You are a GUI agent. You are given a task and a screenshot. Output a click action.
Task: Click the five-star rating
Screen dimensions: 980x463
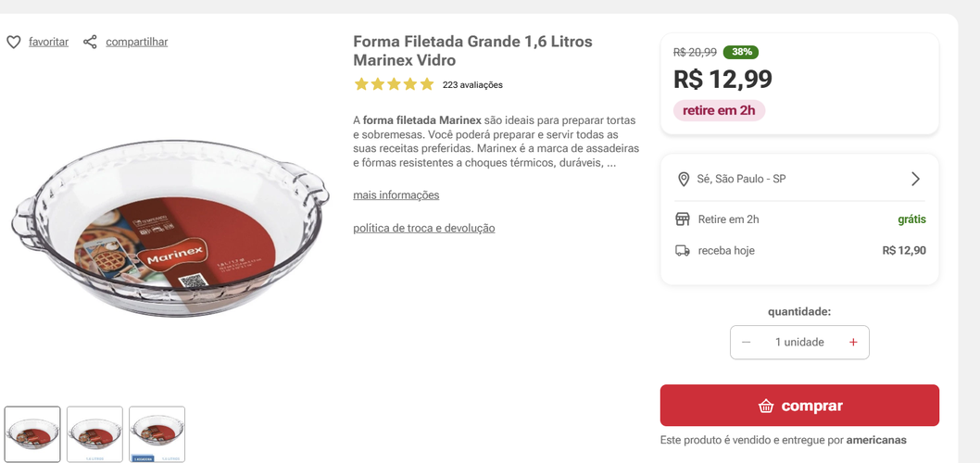[x=394, y=84]
